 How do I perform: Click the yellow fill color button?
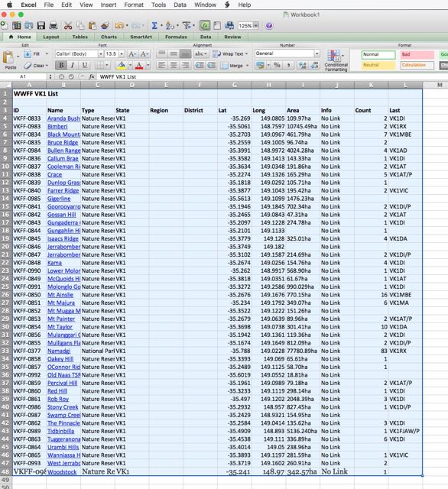pyautogui.click(x=121, y=65)
